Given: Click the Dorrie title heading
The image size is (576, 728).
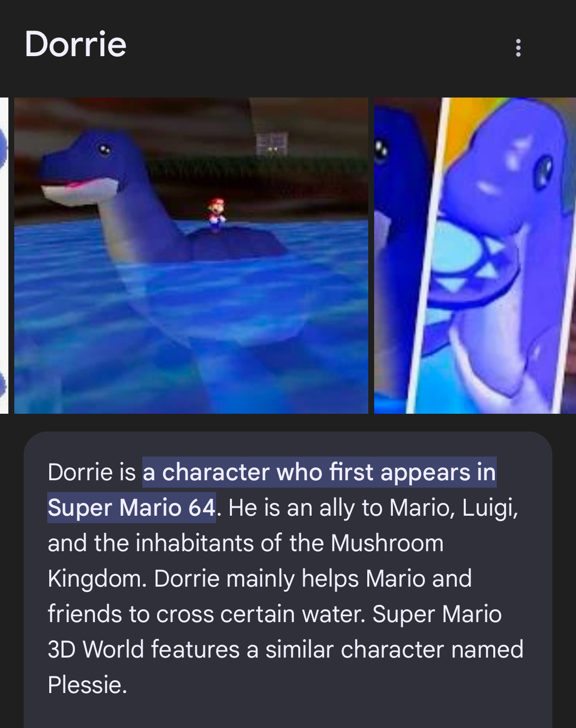Looking at the screenshot, I should click(x=76, y=44).
